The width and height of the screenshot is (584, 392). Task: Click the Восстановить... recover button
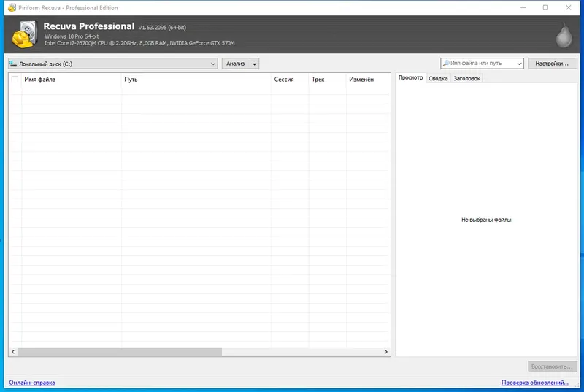[x=552, y=366]
